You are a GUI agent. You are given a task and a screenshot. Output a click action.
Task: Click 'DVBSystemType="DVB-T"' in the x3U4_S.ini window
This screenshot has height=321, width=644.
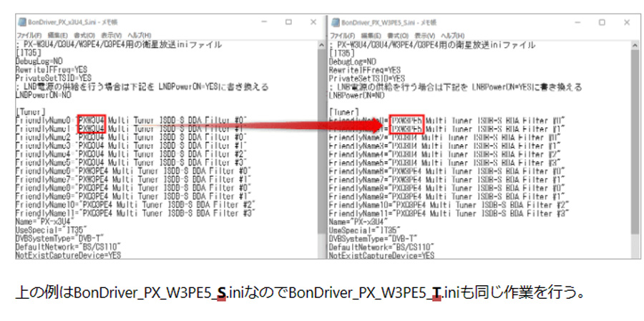[60, 239]
